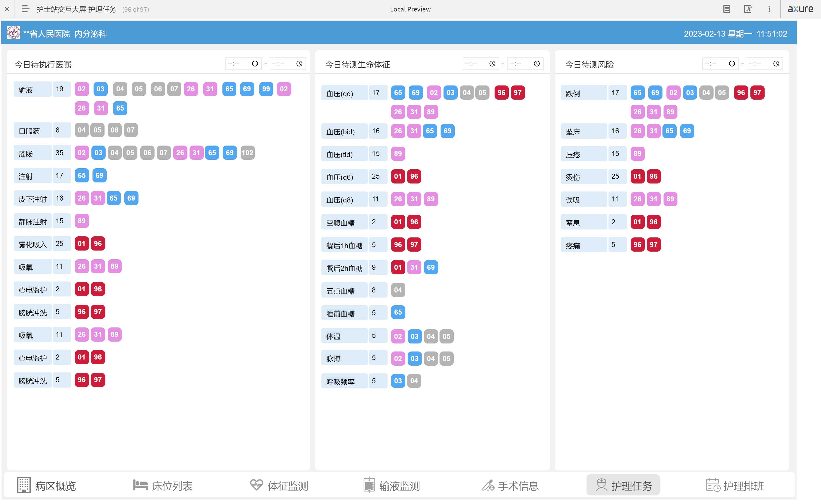Switch to 输液监测 tab

coord(391,486)
